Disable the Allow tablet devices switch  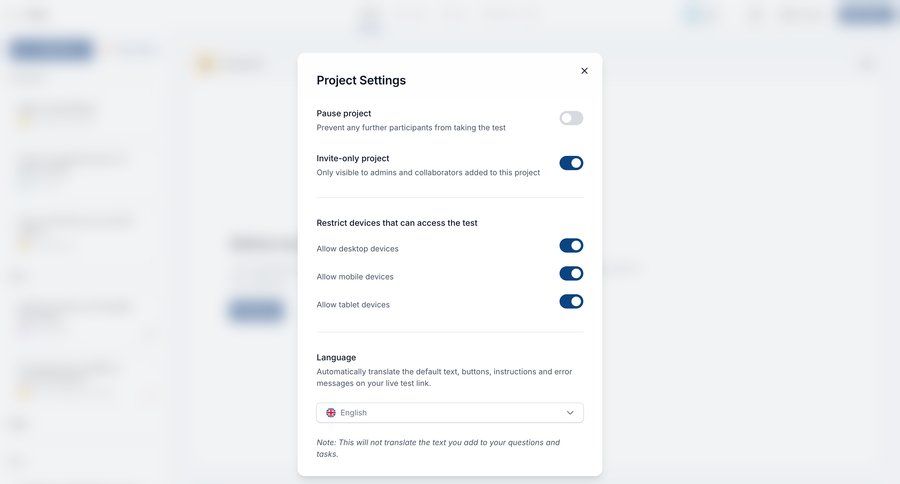click(571, 302)
